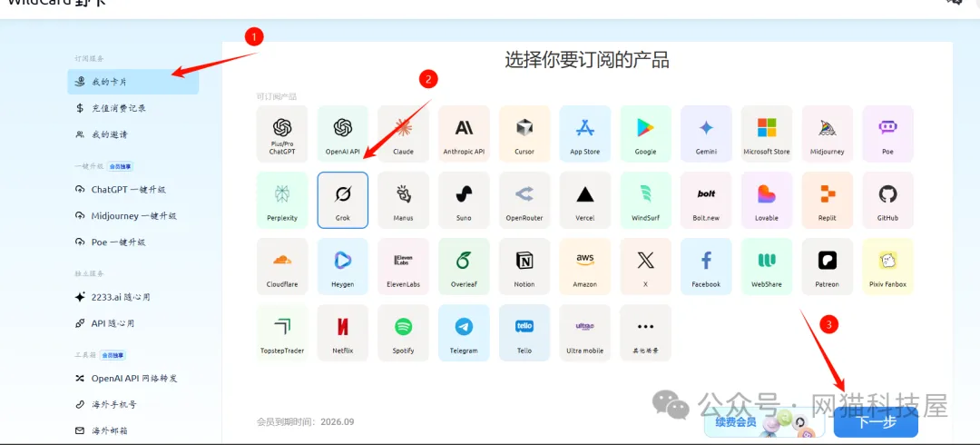Pick the Perplexity product tile
This screenshot has height=445, width=980.
pos(282,201)
